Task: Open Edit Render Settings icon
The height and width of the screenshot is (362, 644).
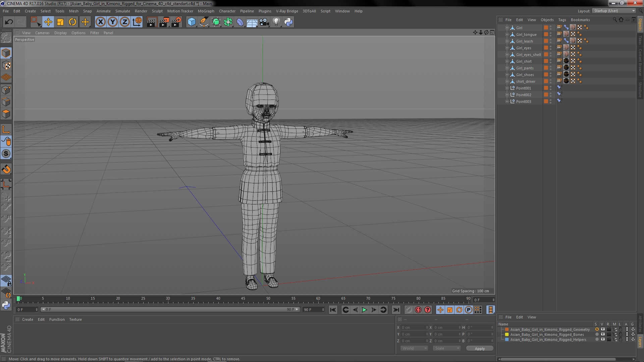Action: pos(176,22)
